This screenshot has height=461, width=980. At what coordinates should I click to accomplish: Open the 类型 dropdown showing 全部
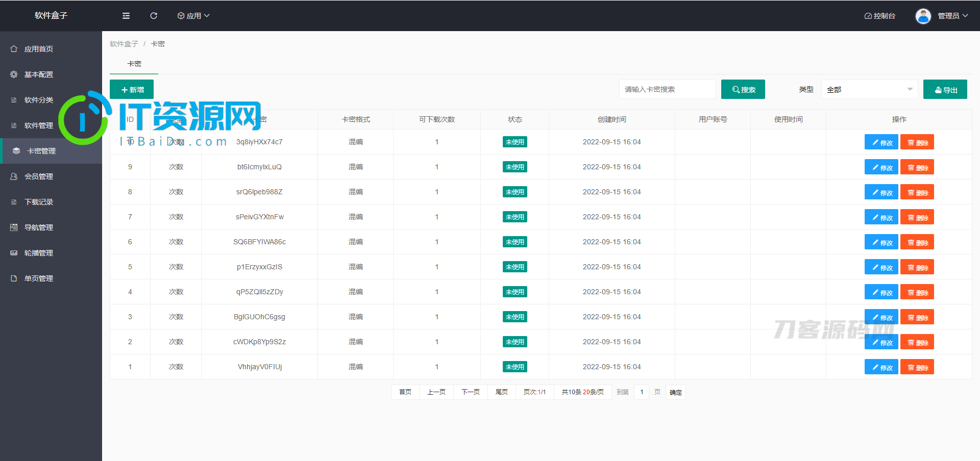tap(870, 89)
